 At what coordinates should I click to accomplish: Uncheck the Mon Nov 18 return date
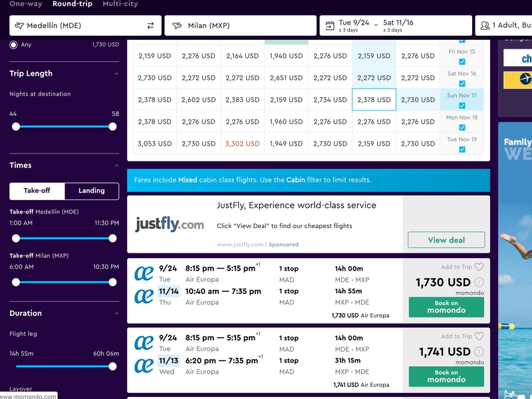point(462,128)
